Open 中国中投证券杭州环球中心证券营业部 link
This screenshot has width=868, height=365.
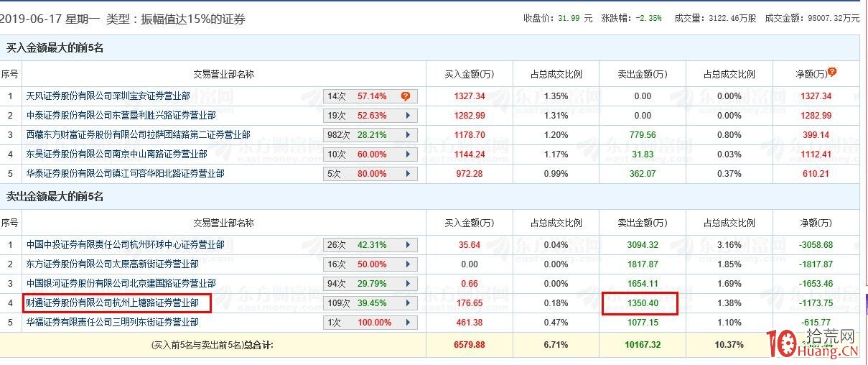(x=125, y=245)
